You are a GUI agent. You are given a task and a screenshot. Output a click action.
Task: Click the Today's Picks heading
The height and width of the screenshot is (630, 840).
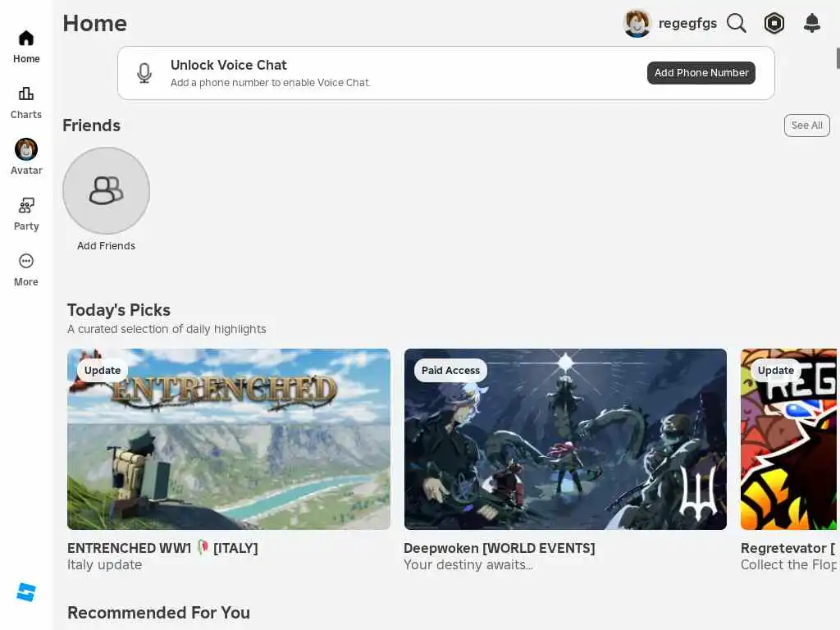[119, 310]
